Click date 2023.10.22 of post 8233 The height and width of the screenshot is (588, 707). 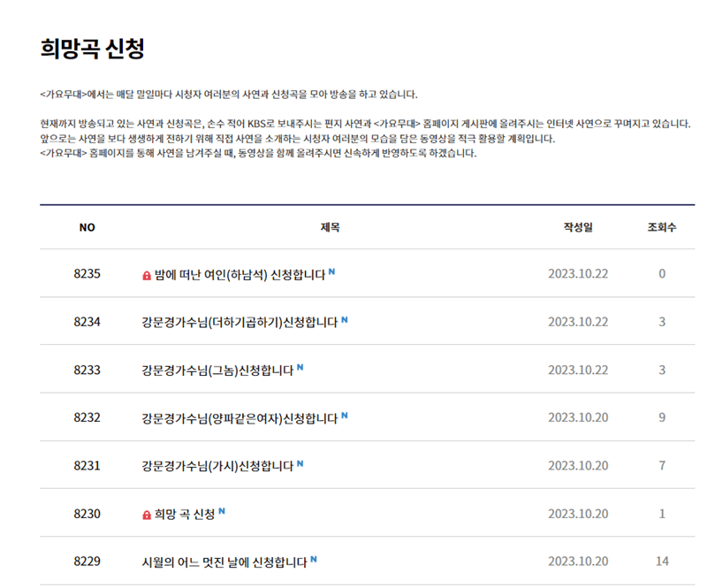(x=578, y=370)
